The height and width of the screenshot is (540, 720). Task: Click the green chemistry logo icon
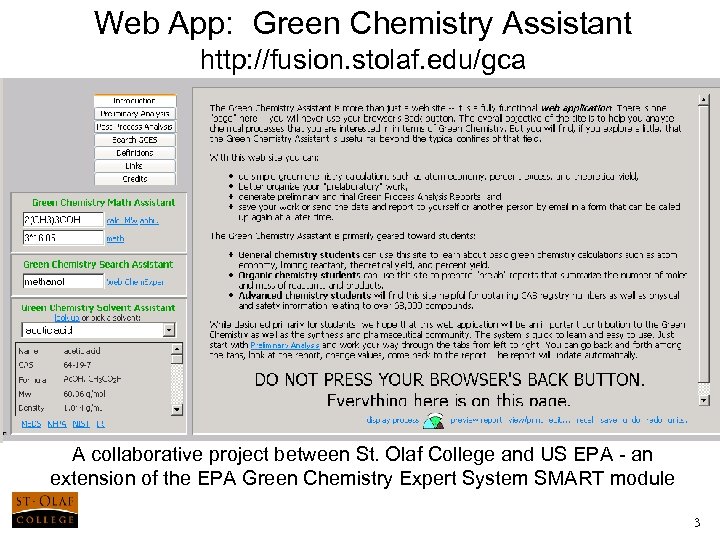point(433,421)
